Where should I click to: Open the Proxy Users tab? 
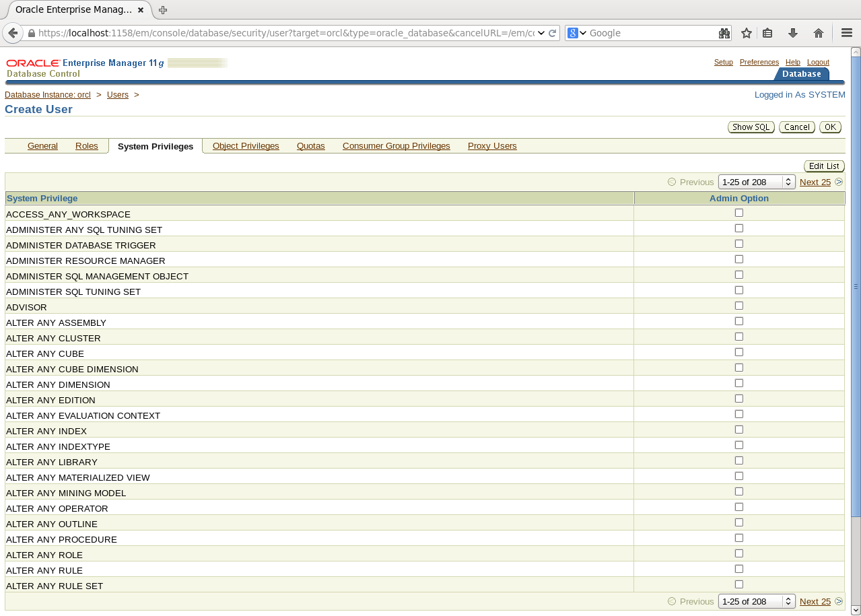(x=492, y=146)
